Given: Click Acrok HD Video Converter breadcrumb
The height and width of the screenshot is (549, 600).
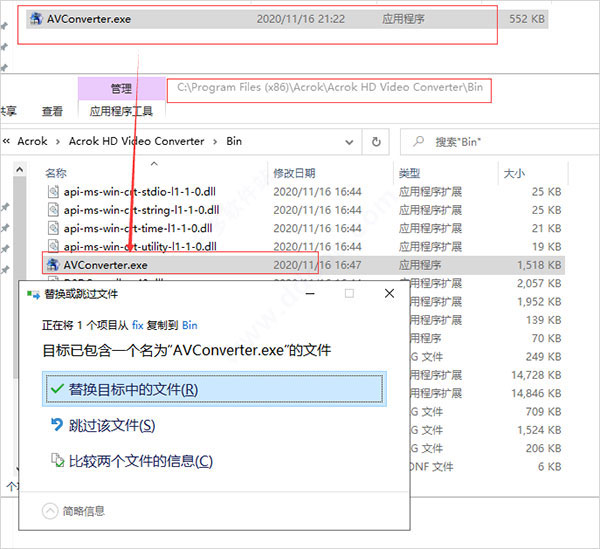Looking at the screenshot, I should pos(137,141).
